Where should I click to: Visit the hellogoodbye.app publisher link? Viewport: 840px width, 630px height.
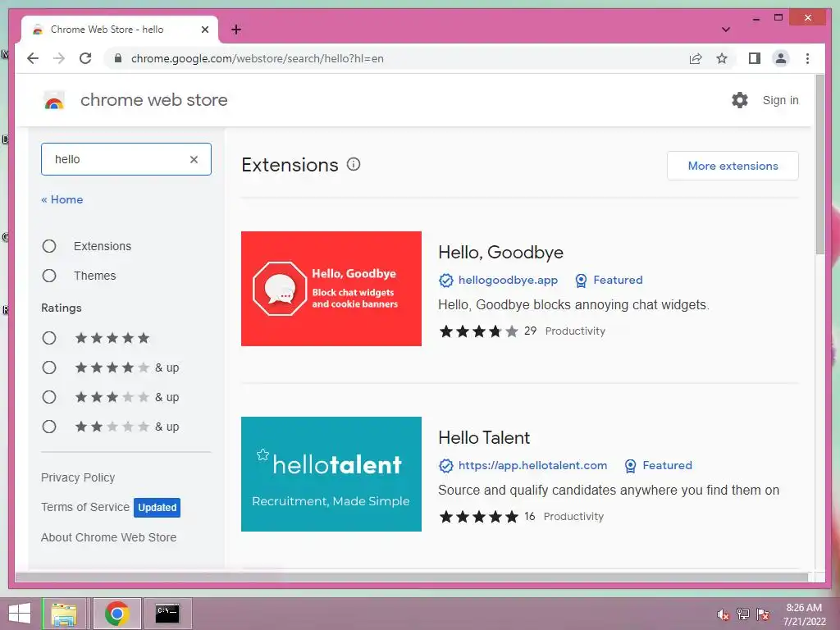[508, 281]
